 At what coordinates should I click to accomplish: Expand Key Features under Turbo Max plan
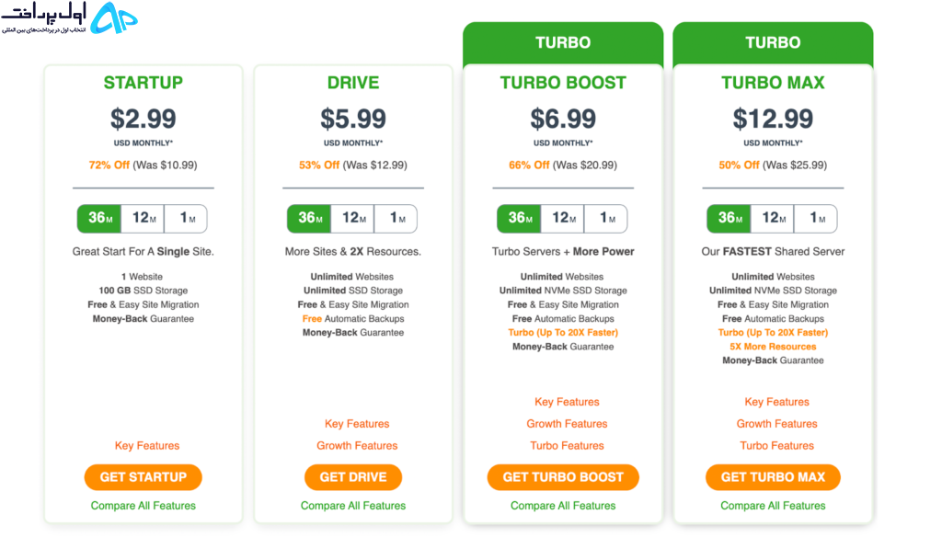[x=776, y=402]
